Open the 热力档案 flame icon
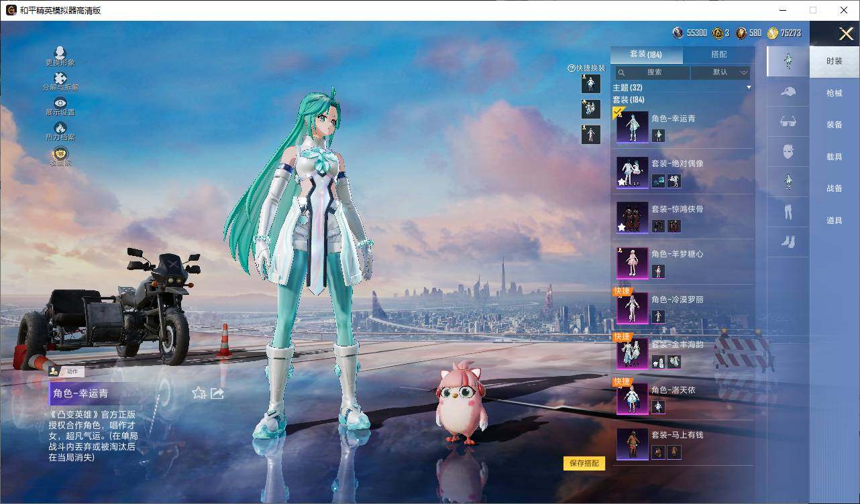The image size is (860, 504). 60,127
